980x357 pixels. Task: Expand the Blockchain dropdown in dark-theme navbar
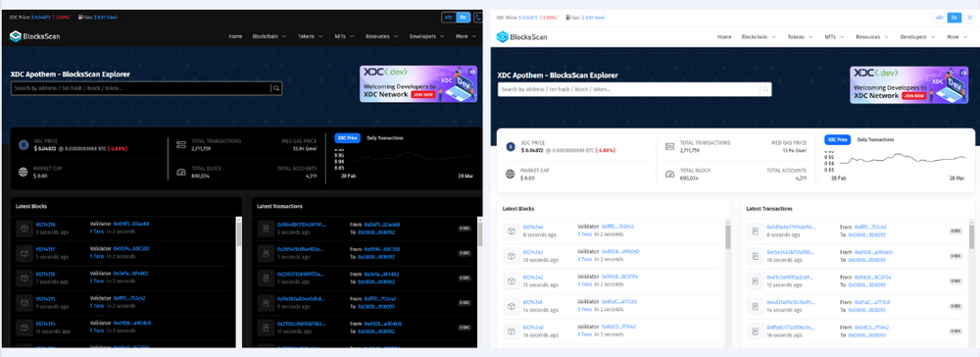coord(269,36)
